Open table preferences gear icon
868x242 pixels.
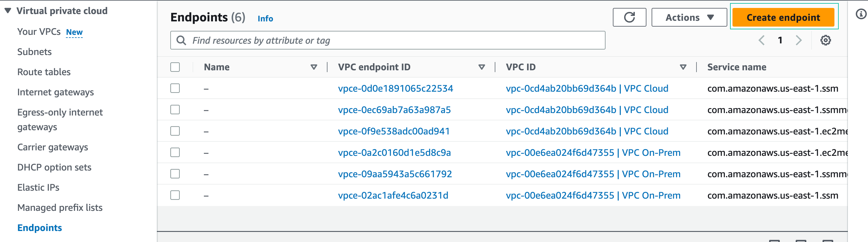coord(825,41)
